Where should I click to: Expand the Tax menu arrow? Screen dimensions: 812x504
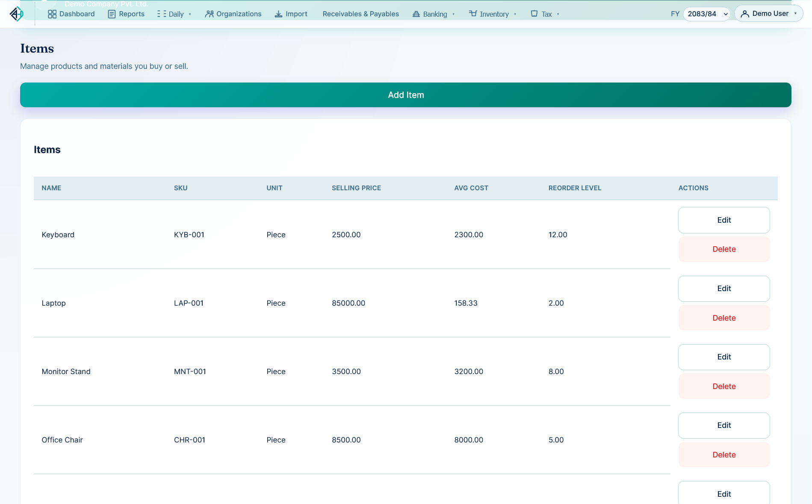coord(558,14)
